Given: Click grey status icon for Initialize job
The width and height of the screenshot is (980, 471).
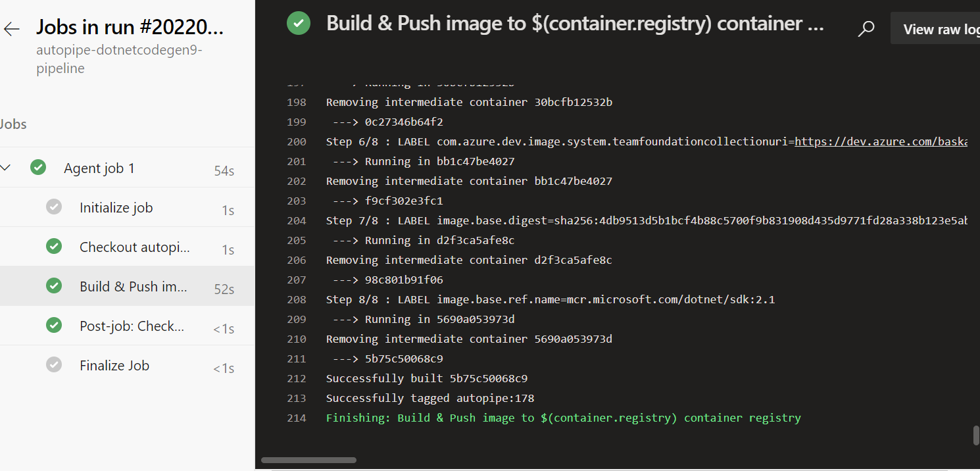Looking at the screenshot, I should pos(54,207).
